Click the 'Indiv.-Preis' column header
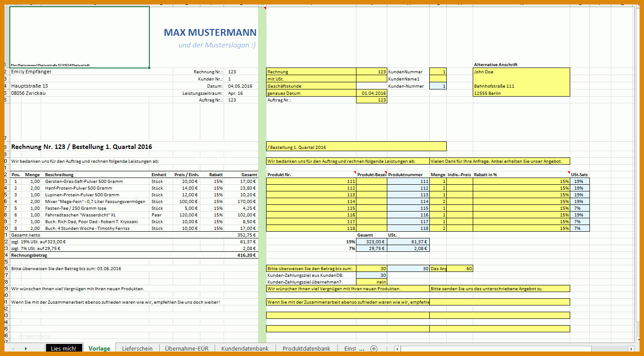This screenshot has height=356, width=644. coord(459,174)
